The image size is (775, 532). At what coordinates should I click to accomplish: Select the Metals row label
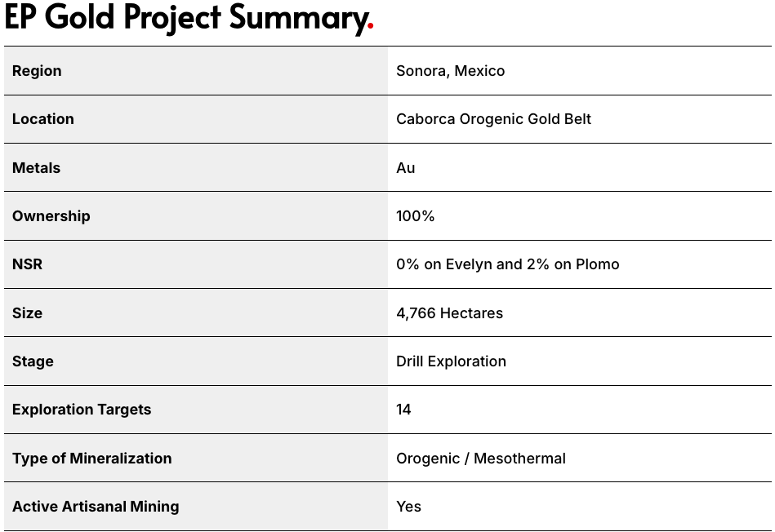click(37, 168)
